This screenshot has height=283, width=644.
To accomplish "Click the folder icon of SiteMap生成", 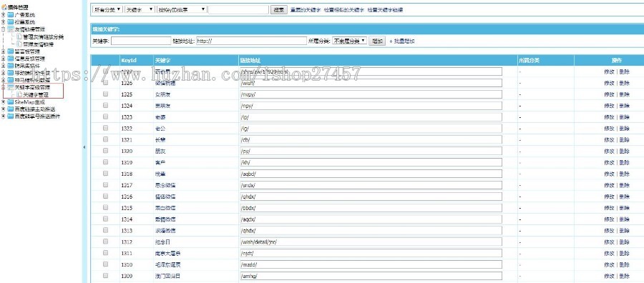I will 10,102.
